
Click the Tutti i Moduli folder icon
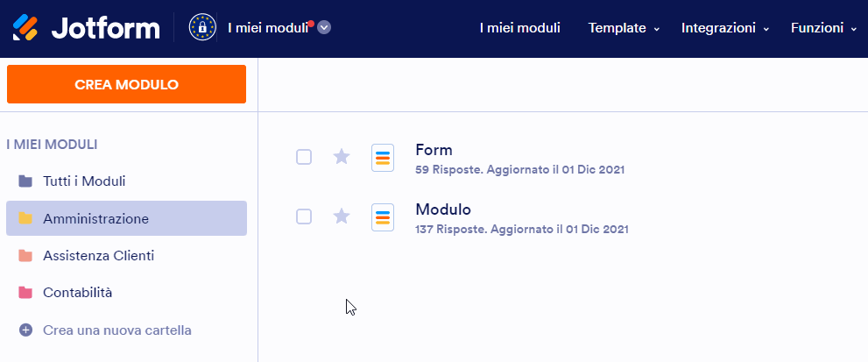(25, 181)
